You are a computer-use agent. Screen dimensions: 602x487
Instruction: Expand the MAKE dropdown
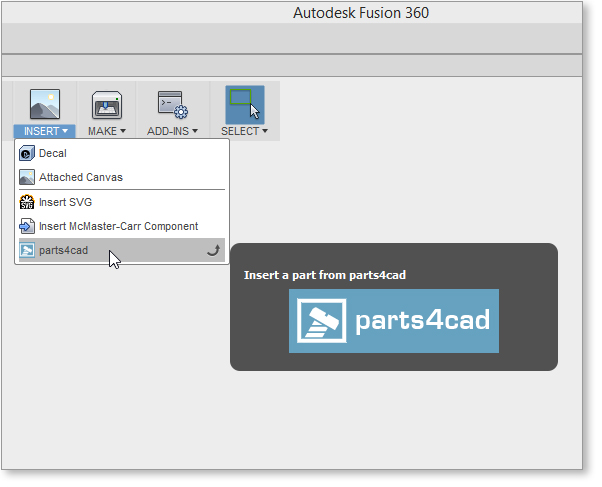(x=107, y=131)
